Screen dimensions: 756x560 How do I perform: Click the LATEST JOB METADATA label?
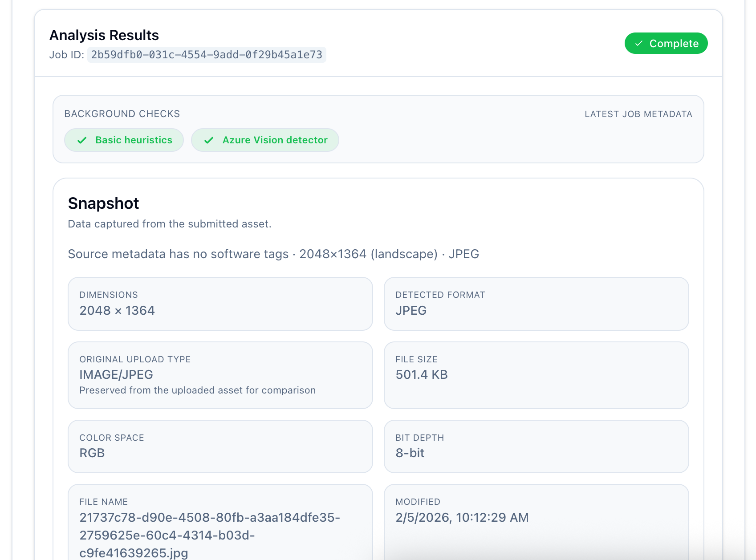[x=638, y=114]
